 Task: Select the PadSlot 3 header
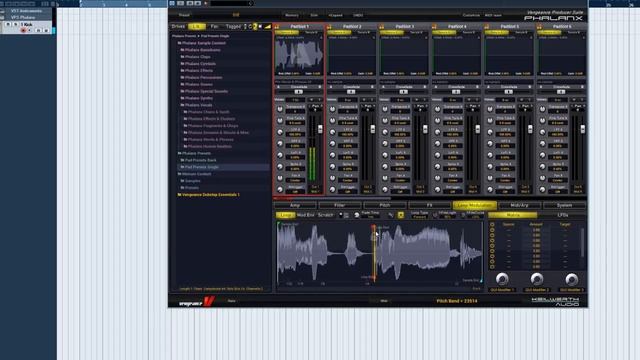click(x=404, y=26)
